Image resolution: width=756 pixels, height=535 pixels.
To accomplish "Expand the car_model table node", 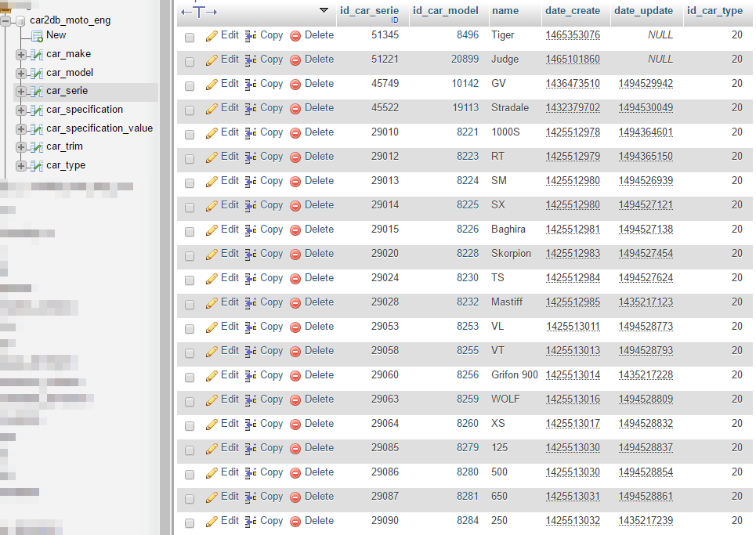I will coord(20,74).
